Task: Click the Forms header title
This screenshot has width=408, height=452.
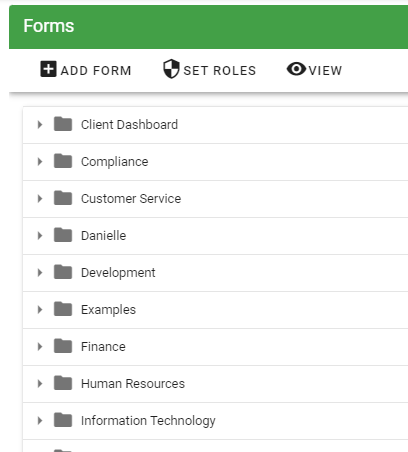Action: tap(49, 26)
